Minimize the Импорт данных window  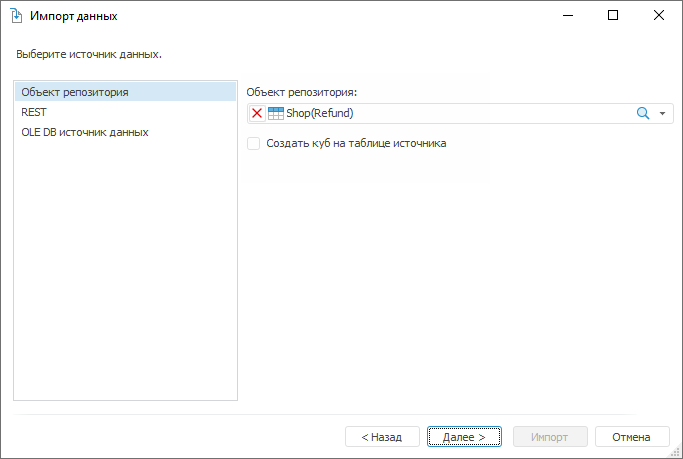[567, 16]
